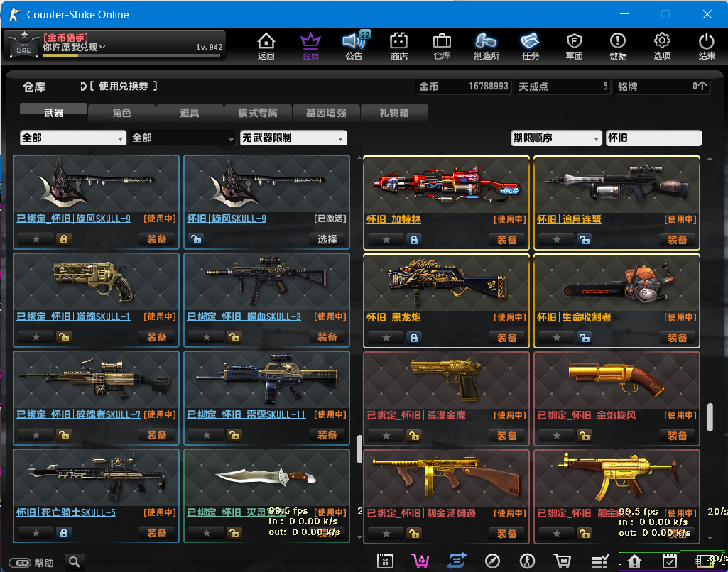Open the 会员 crown membership page
Viewport: 728px width, 572px height.
(x=310, y=46)
